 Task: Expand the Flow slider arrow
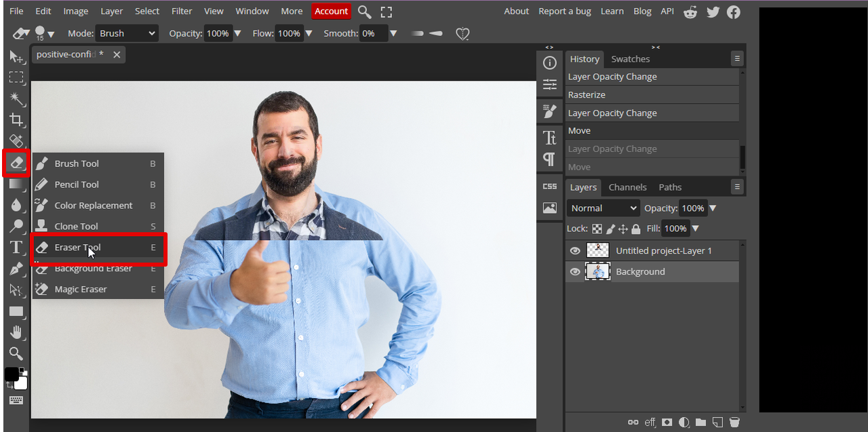point(309,33)
